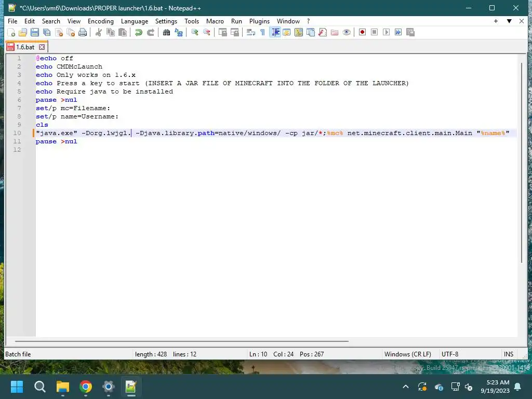This screenshot has width=532, height=399.
Task: Undo with the green arrow icon
Action: (x=138, y=32)
